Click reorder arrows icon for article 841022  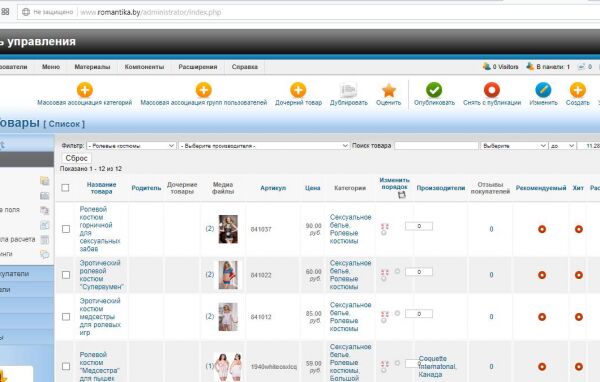tap(385, 272)
